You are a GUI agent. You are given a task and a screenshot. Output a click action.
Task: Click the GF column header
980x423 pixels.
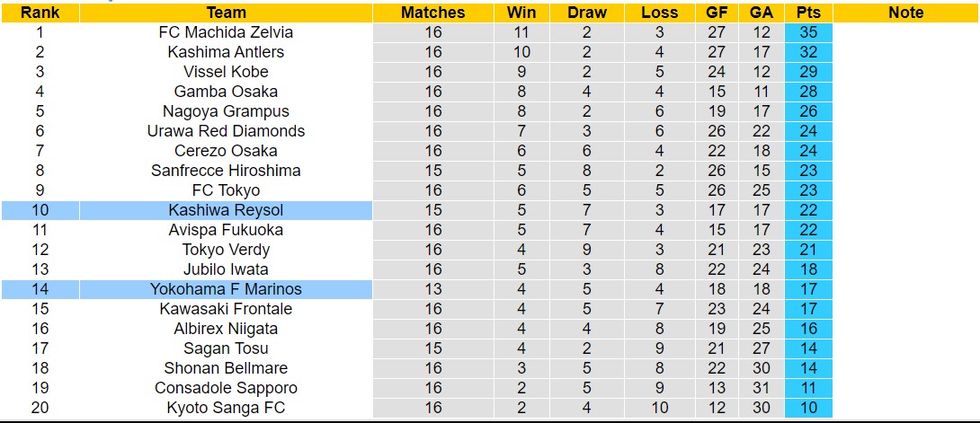coord(717,13)
